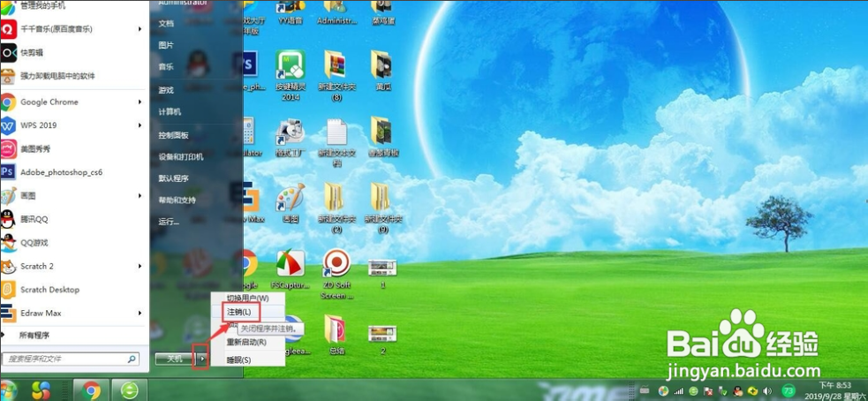Image resolution: width=868 pixels, height=401 pixels.
Task: Open 默认程序 from the Start menu
Action: tap(173, 178)
